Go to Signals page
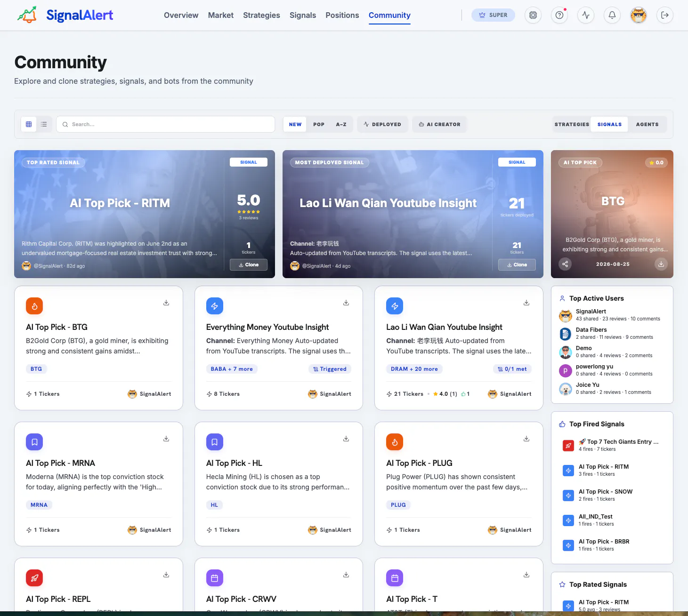The width and height of the screenshot is (688, 616). tap(303, 15)
